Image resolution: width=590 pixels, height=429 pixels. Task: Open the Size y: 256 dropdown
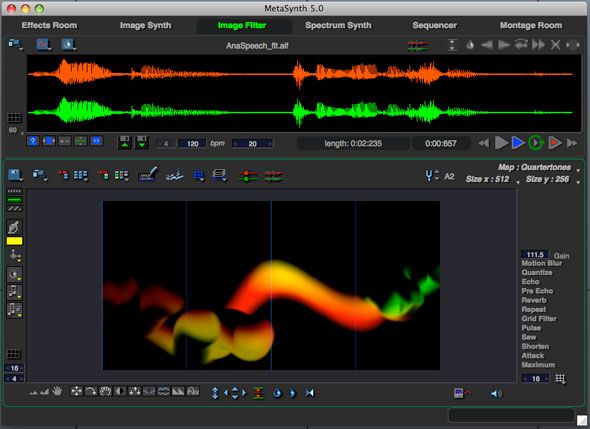(x=552, y=180)
